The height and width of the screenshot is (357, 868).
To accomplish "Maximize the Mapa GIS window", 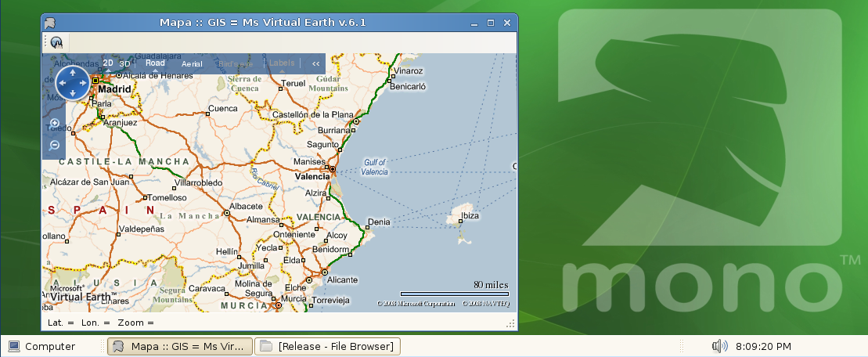I will coord(491,23).
